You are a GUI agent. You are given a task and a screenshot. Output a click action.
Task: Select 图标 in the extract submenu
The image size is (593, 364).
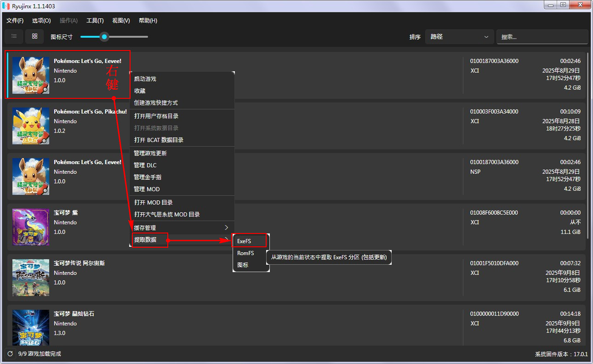pos(243,265)
